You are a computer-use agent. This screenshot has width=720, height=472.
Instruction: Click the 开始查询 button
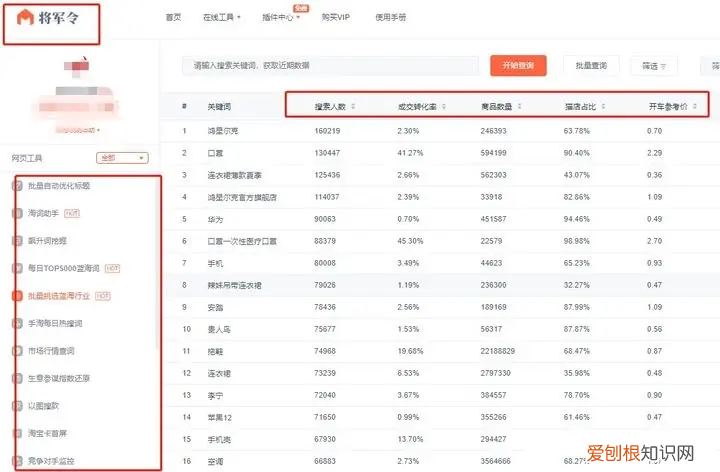[x=518, y=66]
